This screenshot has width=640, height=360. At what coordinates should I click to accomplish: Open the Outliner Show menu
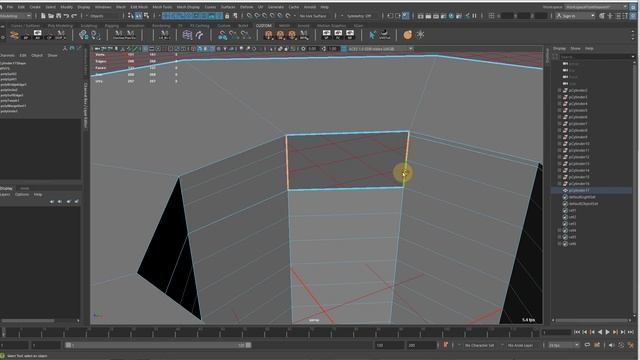click(x=575, y=49)
